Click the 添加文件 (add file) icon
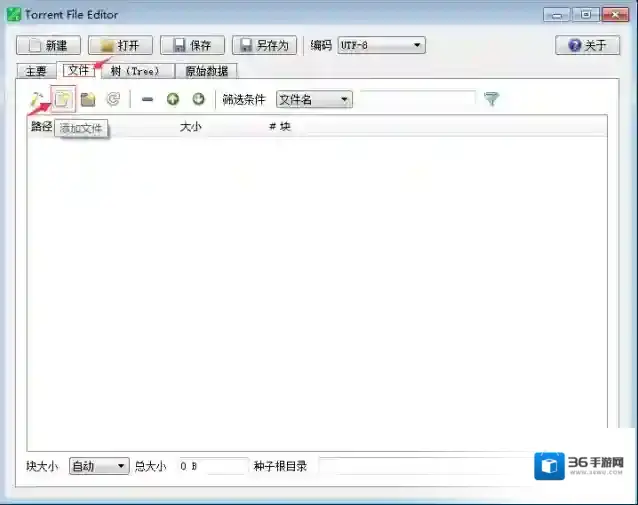This screenshot has width=638, height=505. click(63, 99)
